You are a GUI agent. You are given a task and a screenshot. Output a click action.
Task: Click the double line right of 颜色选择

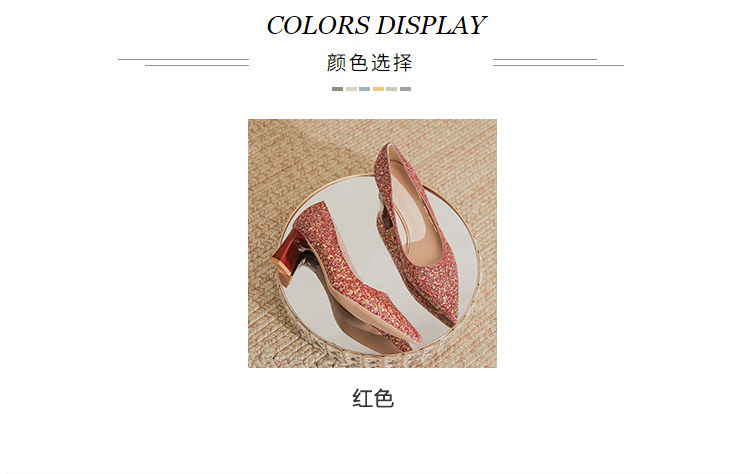[x=558, y=62]
